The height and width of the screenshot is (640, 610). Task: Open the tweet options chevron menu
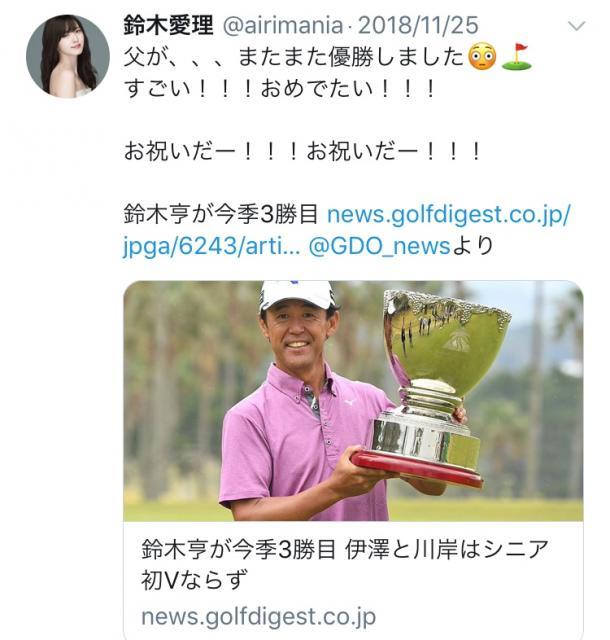[x=577, y=27]
